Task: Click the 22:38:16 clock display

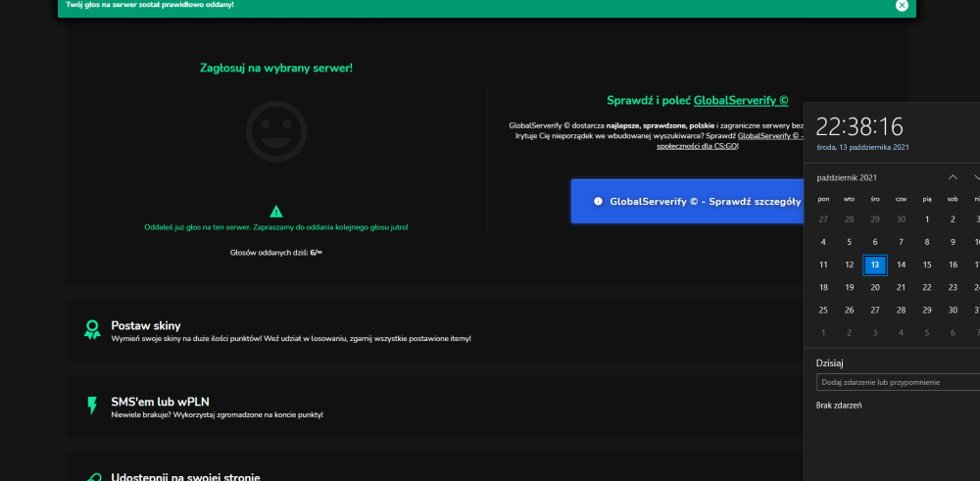Action: tap(859, 126)
